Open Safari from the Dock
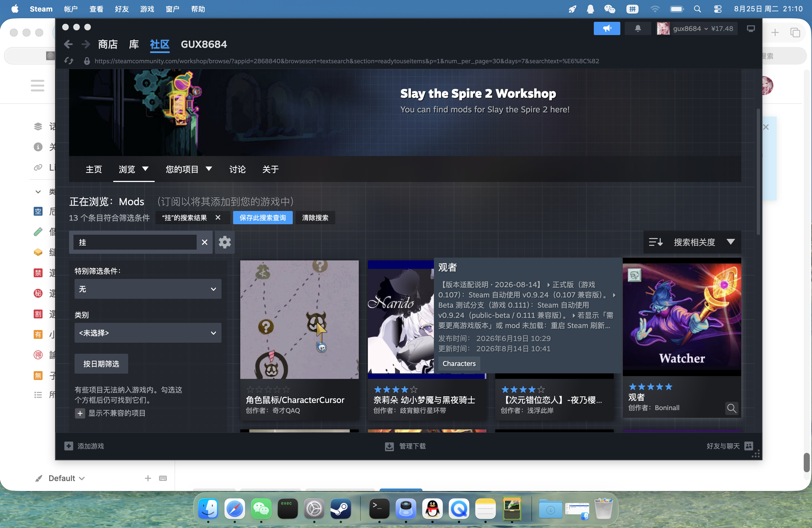The height and width of the screenshot is (528, 812). [x=234, y=509]
